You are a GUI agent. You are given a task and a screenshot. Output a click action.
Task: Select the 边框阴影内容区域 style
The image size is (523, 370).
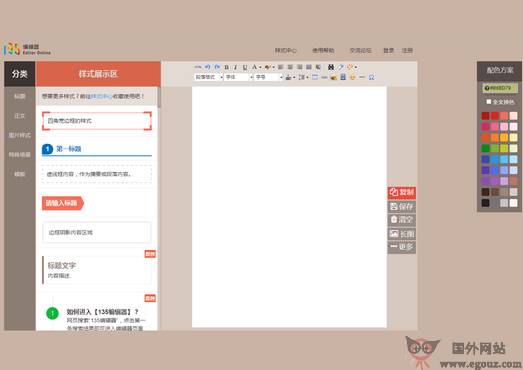click(97, 232)
